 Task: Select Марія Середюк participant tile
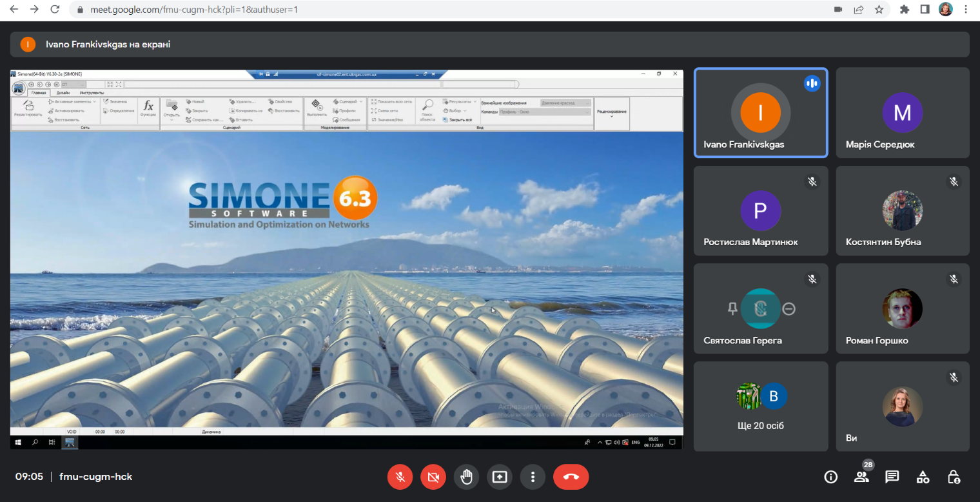tap(903, 112)
